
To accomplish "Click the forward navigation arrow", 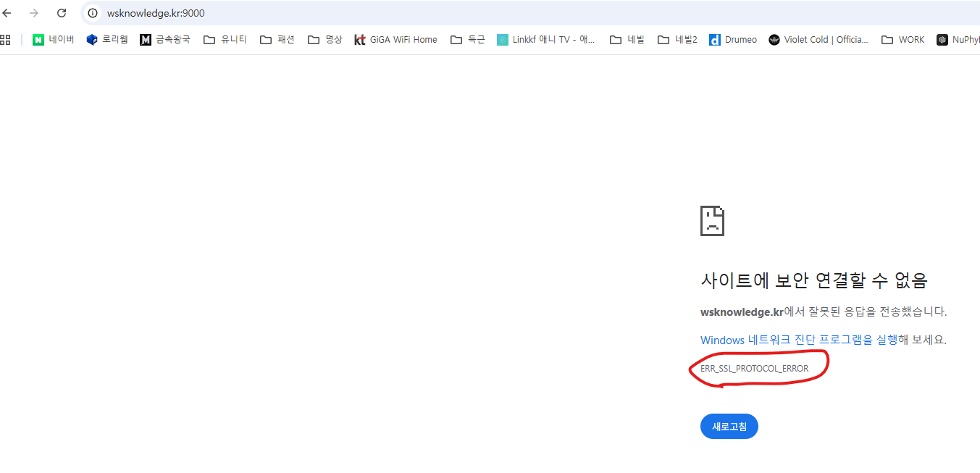I will (34, 13).
